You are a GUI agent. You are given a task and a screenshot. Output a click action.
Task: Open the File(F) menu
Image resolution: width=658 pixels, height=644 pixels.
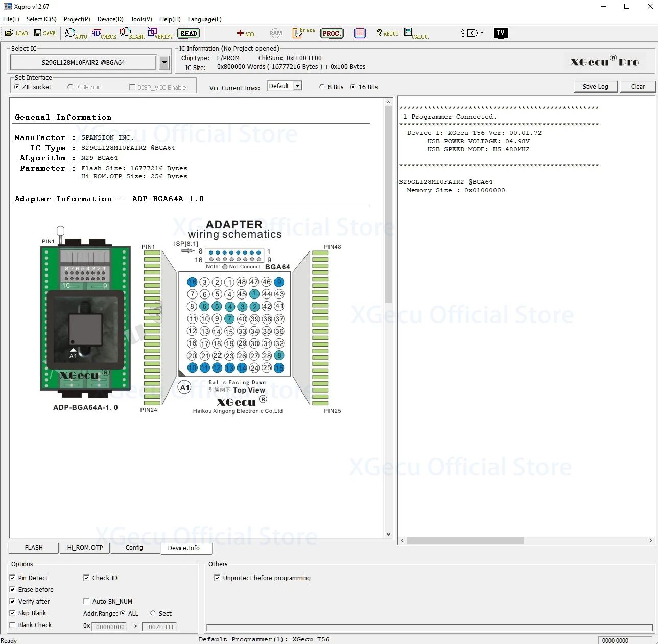11,19
